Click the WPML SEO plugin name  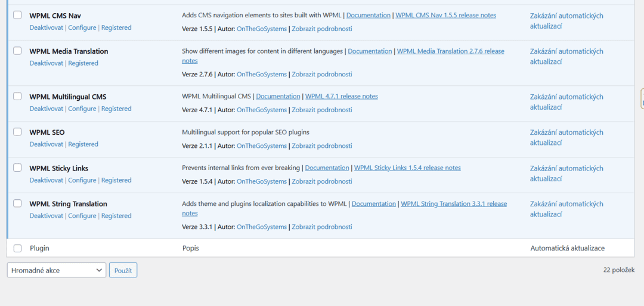click(47, 132)
